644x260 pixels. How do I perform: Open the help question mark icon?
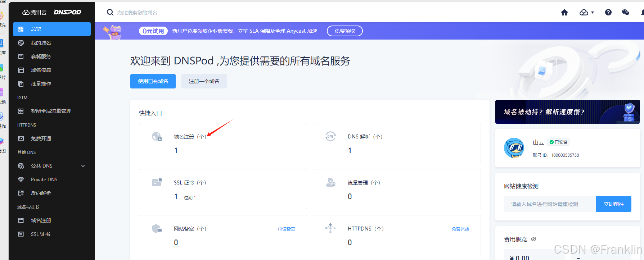click(x=608, y=13)
